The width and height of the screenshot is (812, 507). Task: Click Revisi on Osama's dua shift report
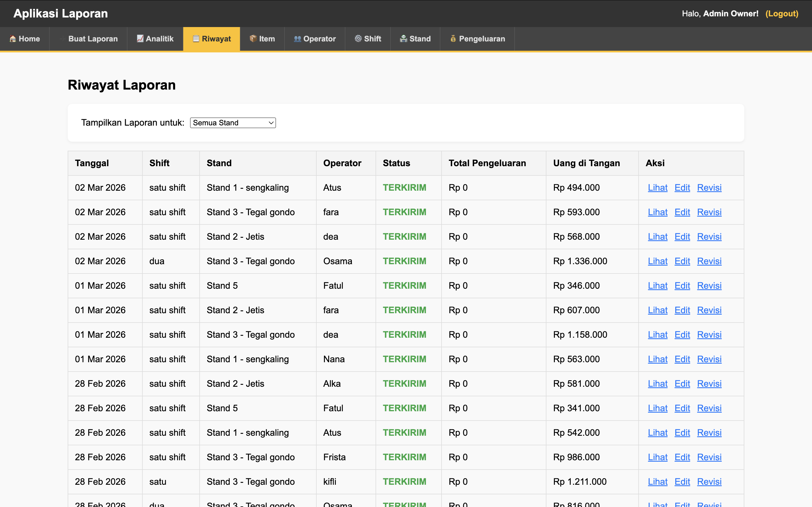pos(709,261)
